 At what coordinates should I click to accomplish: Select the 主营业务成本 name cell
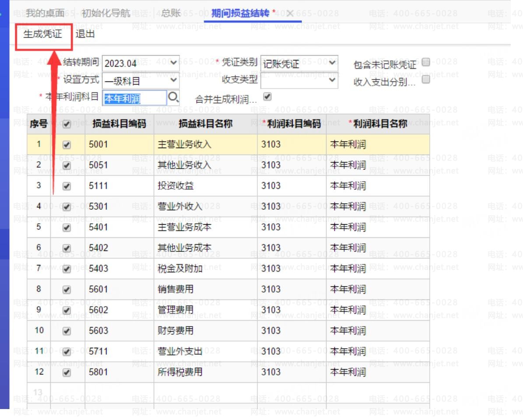click(x=205, y=227)
